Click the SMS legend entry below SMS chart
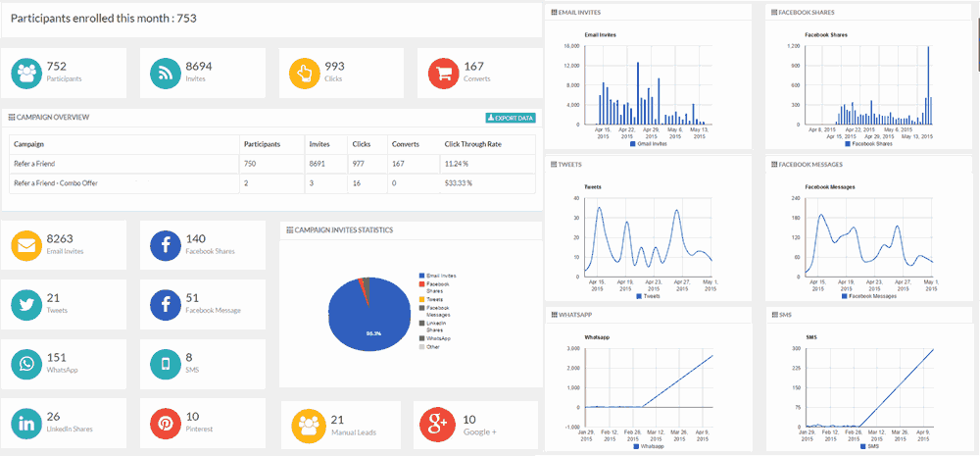The width and height of the screenshot is (980, 456). (868, 446)
